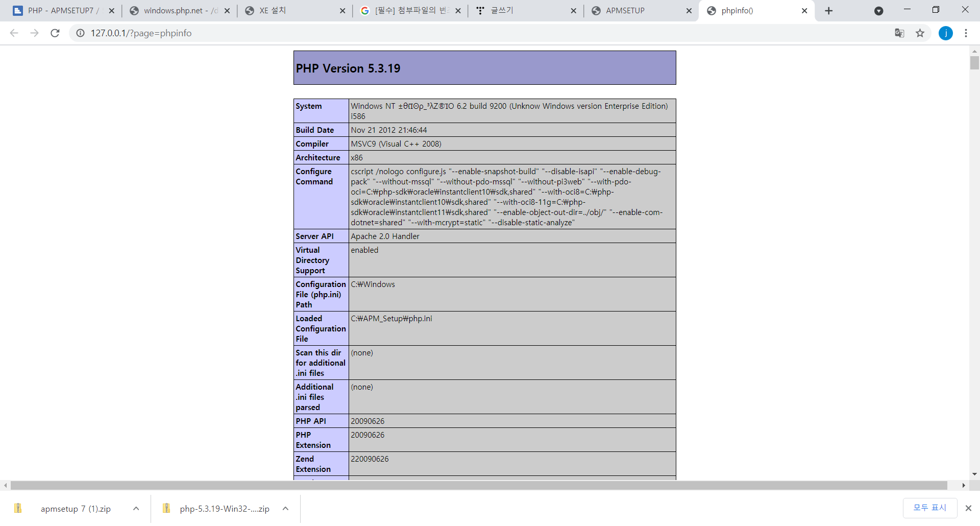Click the Virtual Directory Support enabled value

tap(364, 250)
